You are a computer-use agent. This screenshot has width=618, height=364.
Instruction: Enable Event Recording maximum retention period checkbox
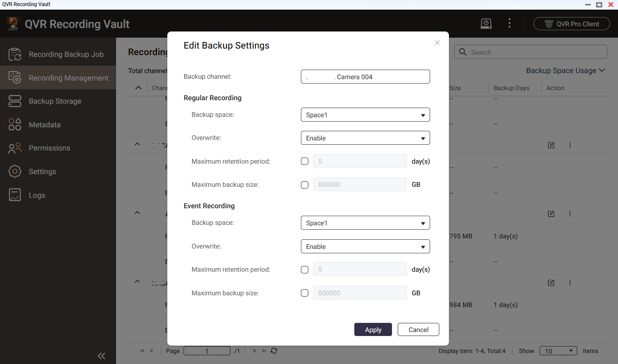305,270
